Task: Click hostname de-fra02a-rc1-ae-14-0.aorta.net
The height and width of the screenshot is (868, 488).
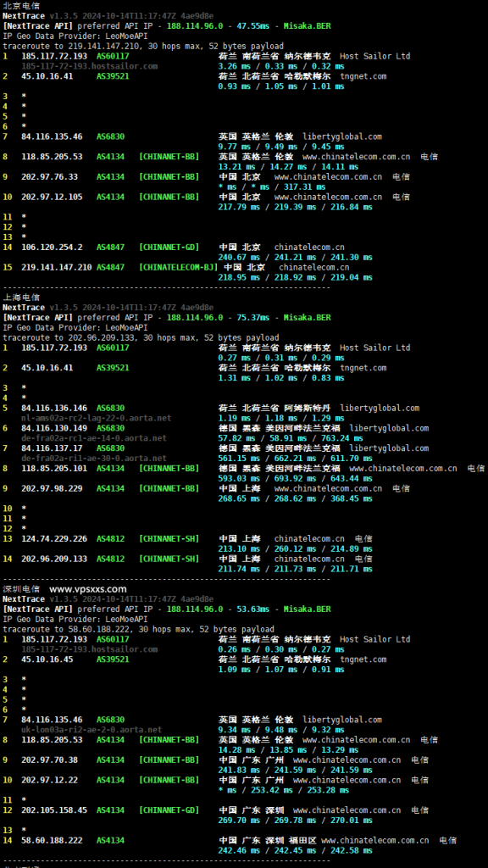Action: pos(94,438)
